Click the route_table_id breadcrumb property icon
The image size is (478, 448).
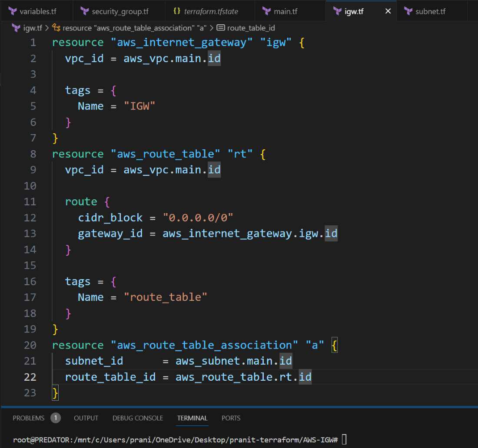[x=221, y=28]
